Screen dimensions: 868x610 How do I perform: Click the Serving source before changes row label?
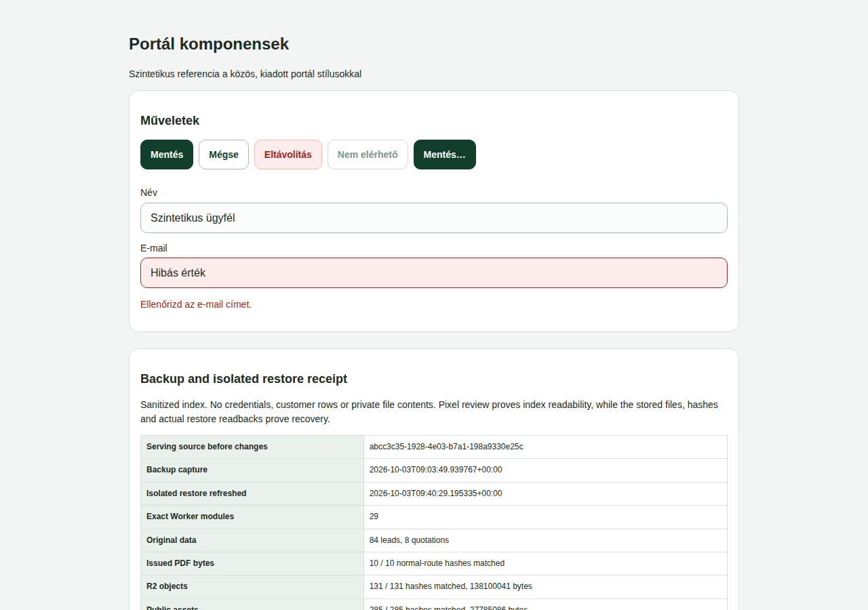(x=207, y=447)
